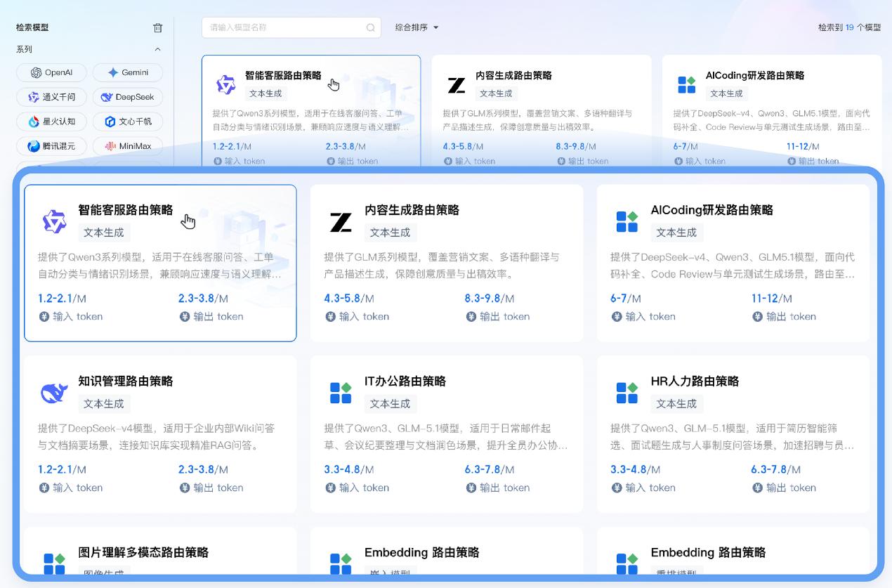Click the yen icon beside 输出 token on HR人力路由策略 card
892x588 pixels.
757,488
